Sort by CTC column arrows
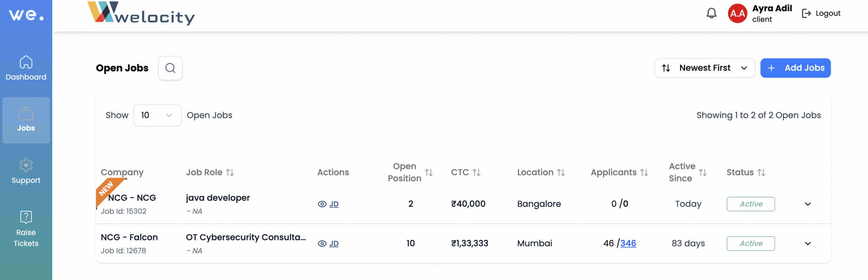Screen dimensions: 868x280 476,173
